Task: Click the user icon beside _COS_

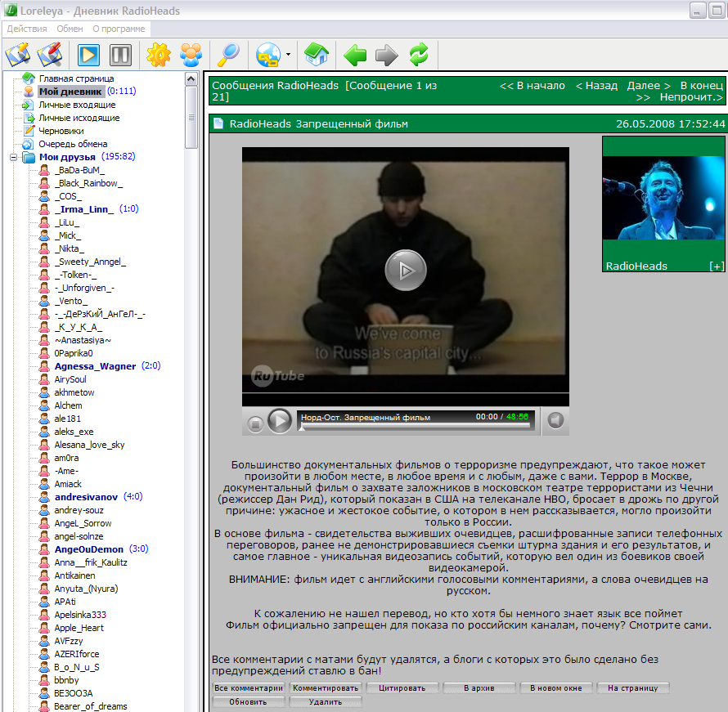Action: pos(44,196)
